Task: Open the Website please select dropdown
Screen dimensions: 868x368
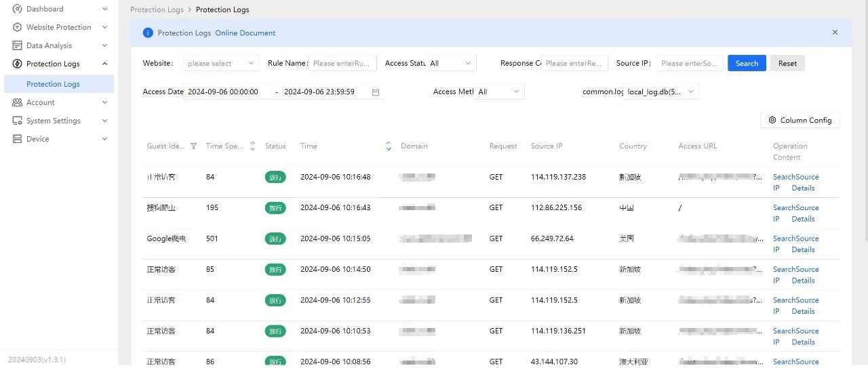Action: click(x=221, y=63)
